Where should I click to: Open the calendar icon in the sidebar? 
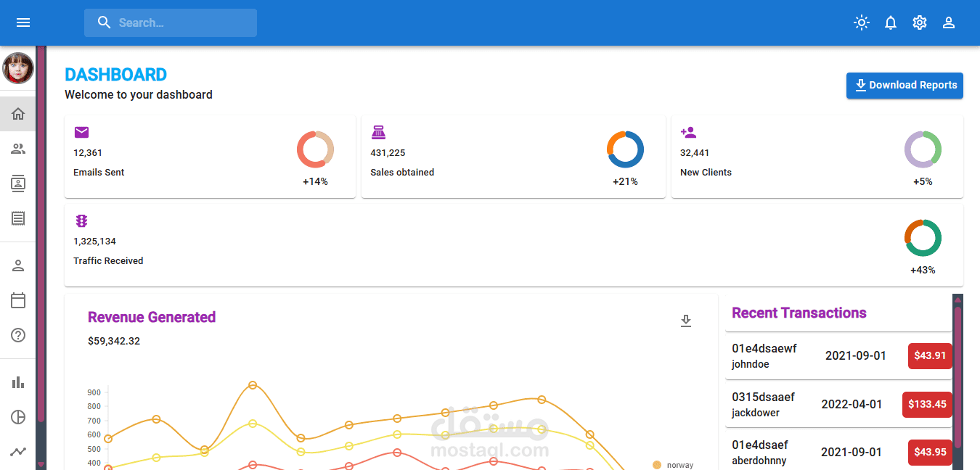(18, 300)
